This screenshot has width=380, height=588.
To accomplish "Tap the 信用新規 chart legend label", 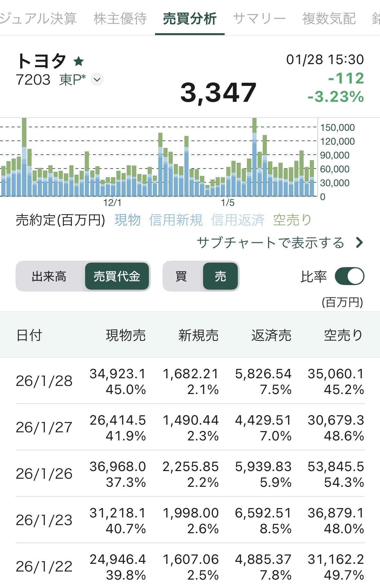I will (x=176, y=220).
